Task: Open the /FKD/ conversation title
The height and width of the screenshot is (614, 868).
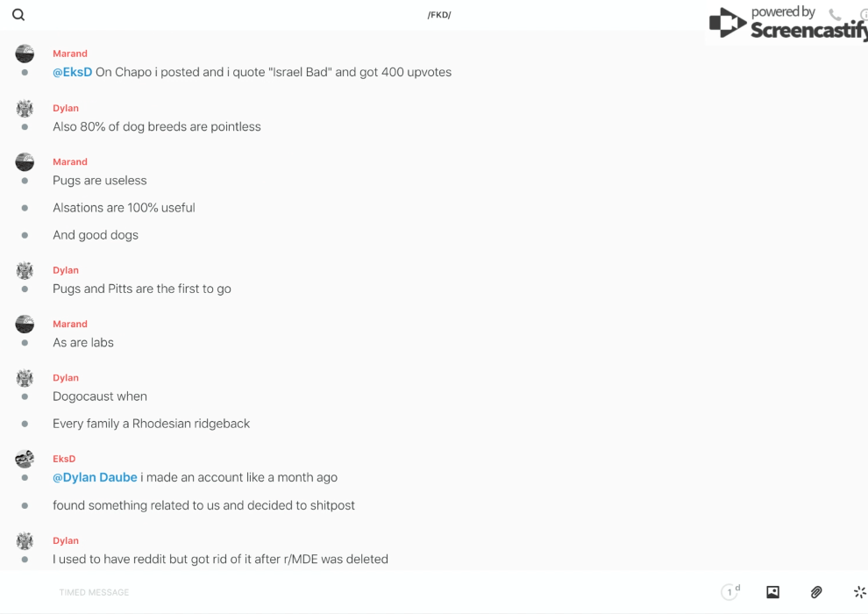Action: [x=439, y=15]
